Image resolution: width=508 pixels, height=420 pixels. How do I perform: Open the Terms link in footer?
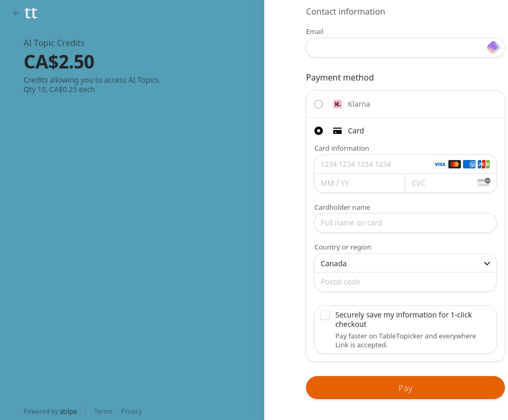pos(103,412)
